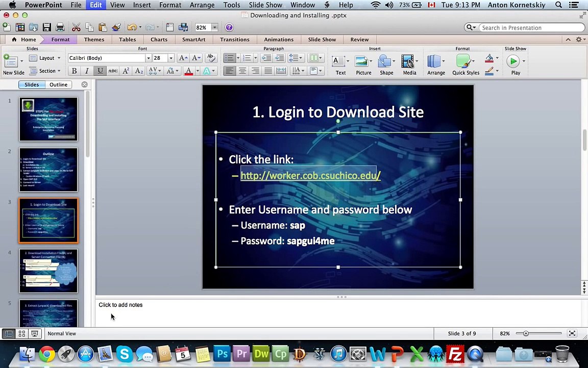Open the font name dropdown
The image size is (588, 368).
tap(148, 58)
